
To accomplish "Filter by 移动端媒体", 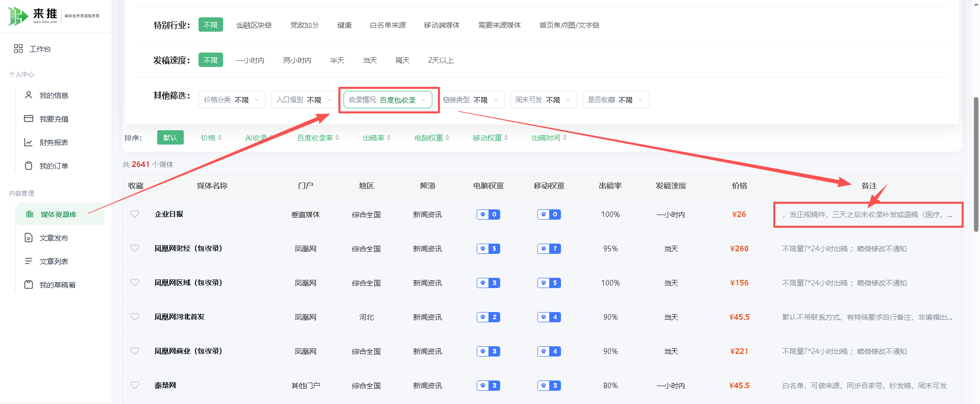I will (442, 25).
